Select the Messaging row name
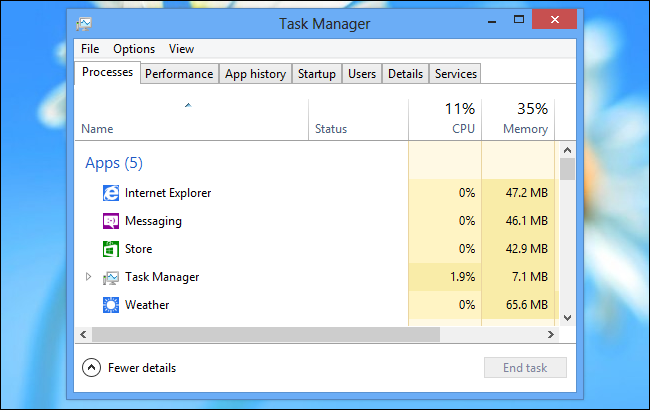Screen dimensions: 650x410 point(153,221)
